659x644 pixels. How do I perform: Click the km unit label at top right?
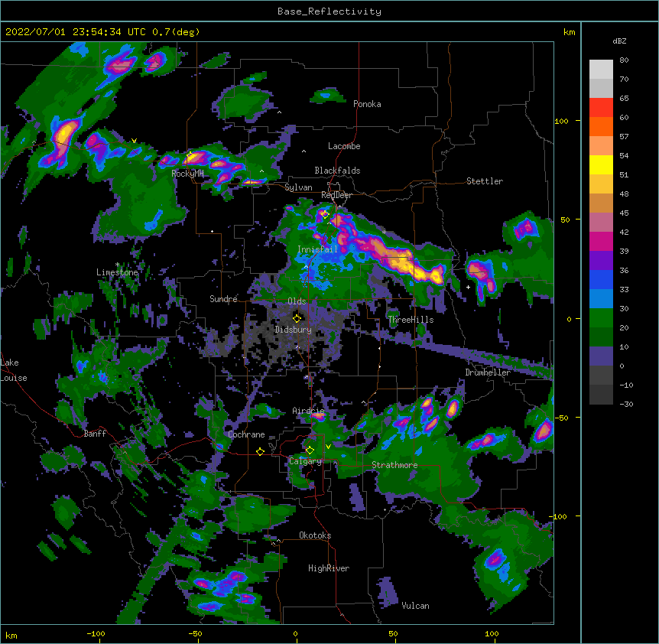pos(570,32)
